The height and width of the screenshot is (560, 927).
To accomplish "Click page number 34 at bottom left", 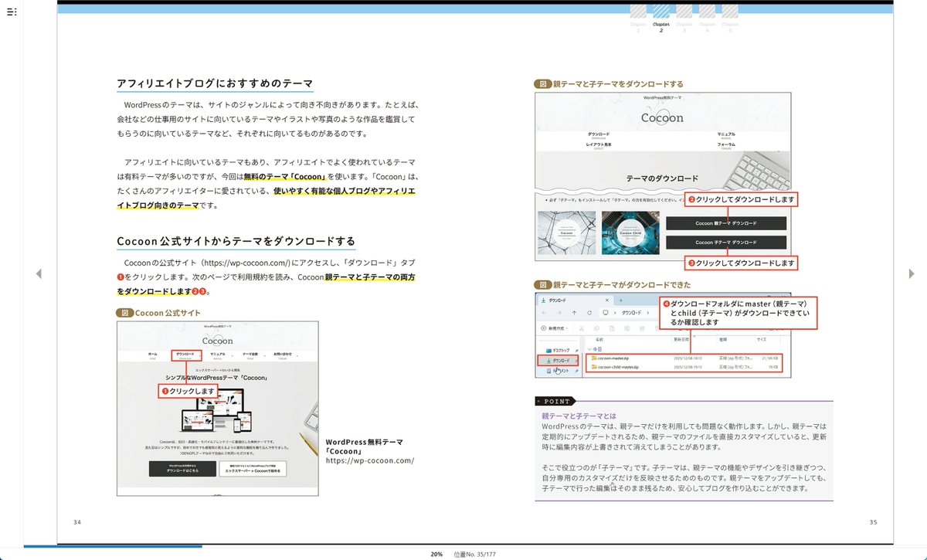I will click(77, 522).
